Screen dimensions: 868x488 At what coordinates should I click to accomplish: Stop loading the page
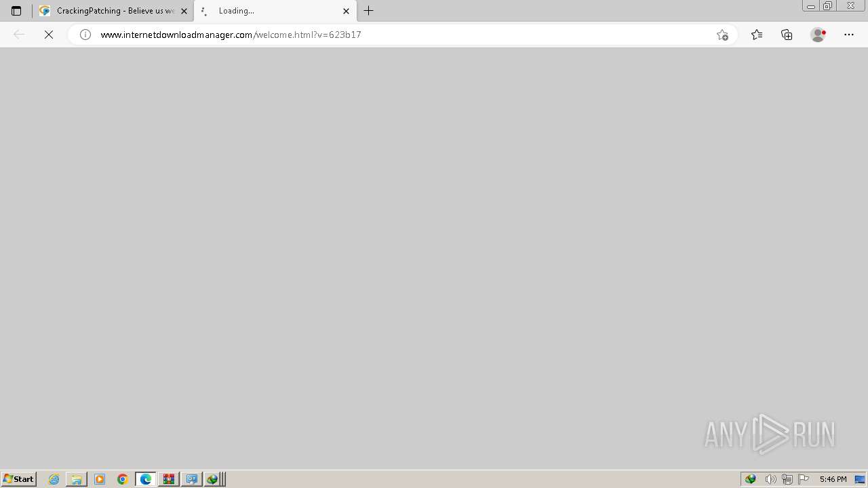click(49, 35)
